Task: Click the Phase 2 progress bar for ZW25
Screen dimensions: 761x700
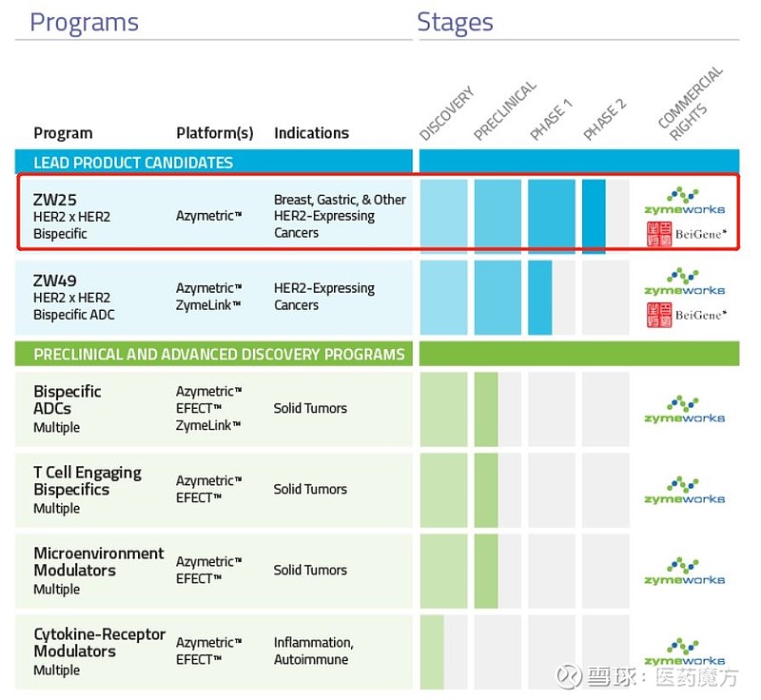Action: click(594, 216)
